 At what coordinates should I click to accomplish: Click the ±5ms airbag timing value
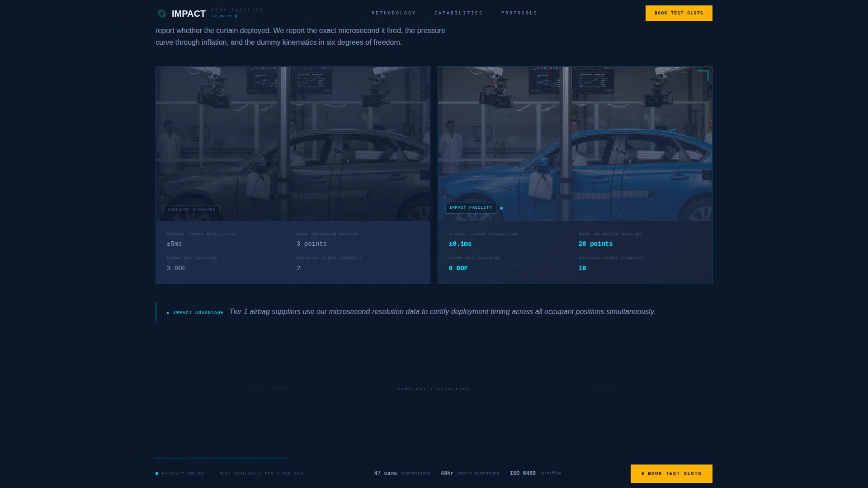(x=175, y=244)
